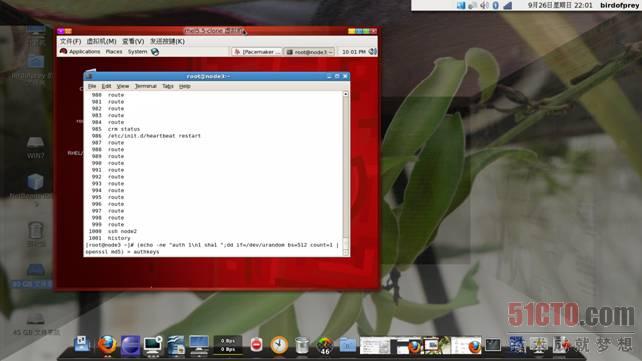Switch to the root@node3 taskbar window
The width and height of the screenshot is (642, 361).
(x=309, y=52)
